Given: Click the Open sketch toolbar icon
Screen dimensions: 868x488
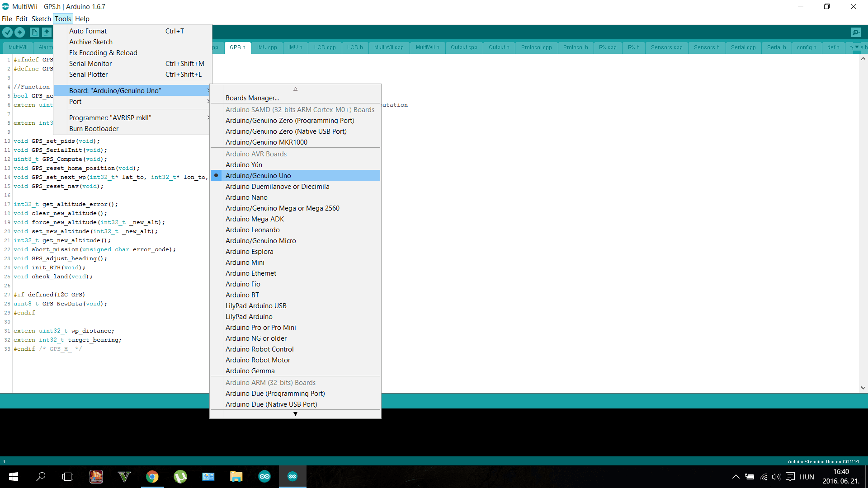Looking at the screenshot, I should coord(47,32).
